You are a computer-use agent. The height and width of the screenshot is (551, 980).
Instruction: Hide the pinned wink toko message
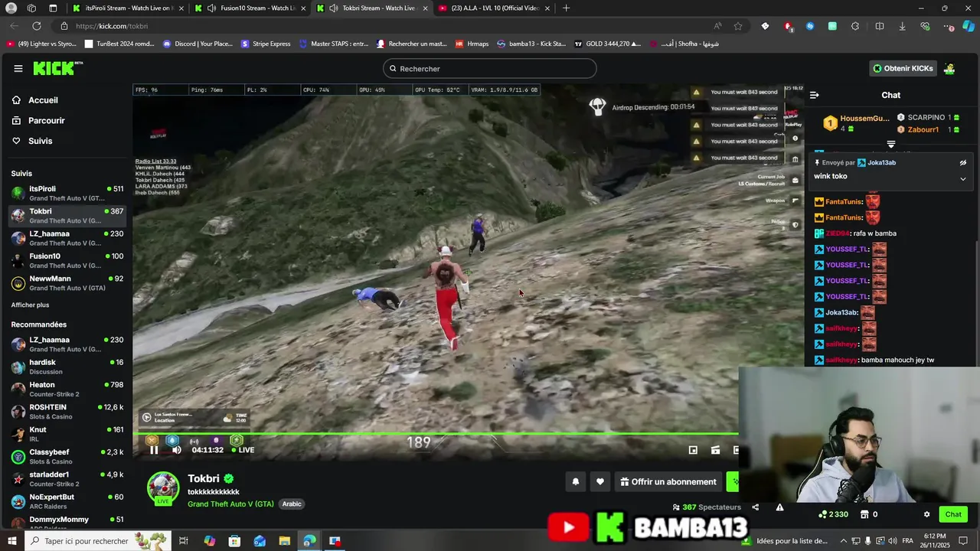click(x=963, y=163)
